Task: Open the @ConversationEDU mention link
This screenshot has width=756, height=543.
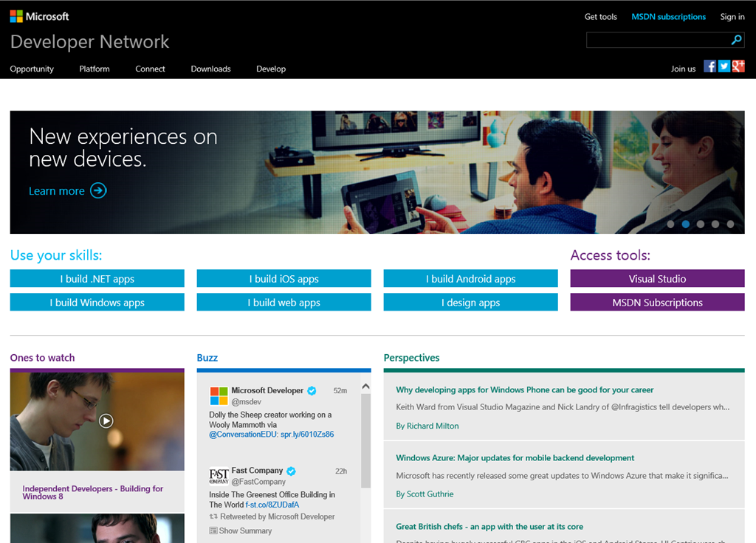Action: click(x=244, y=435)
